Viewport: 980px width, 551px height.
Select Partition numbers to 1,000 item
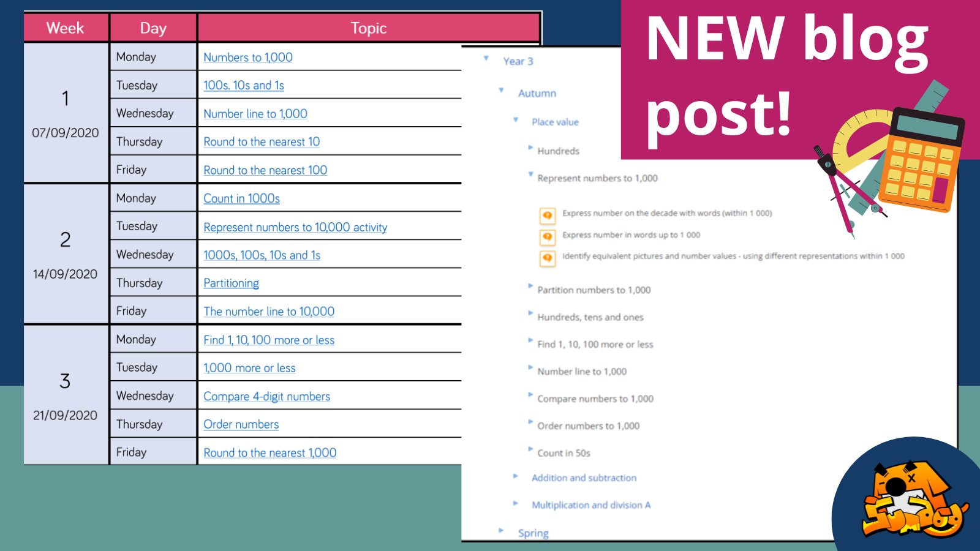click(594, 290)
